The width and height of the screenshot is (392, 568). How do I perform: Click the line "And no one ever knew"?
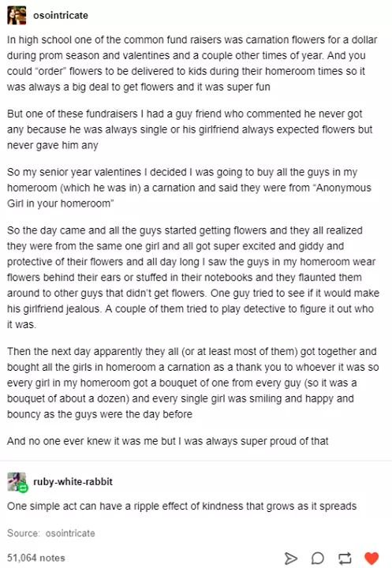(168, 441)
